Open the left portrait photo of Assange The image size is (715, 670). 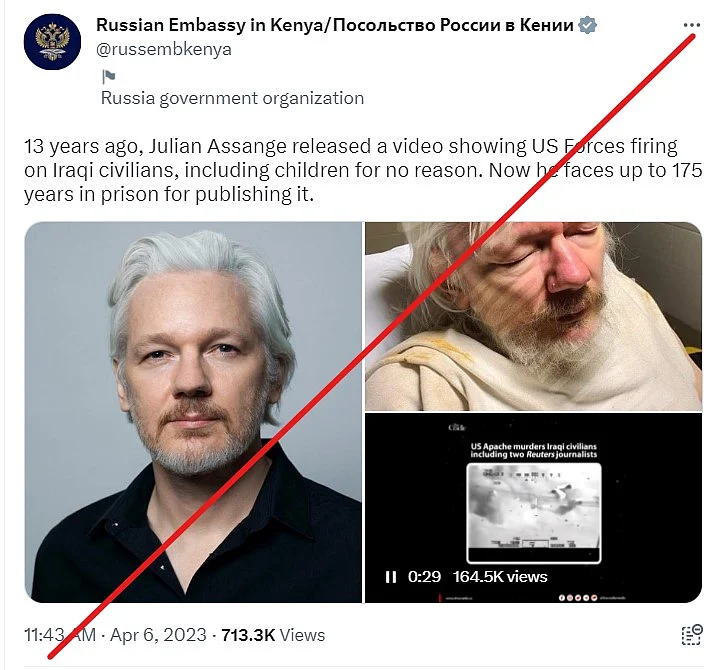tap(193, 412)
